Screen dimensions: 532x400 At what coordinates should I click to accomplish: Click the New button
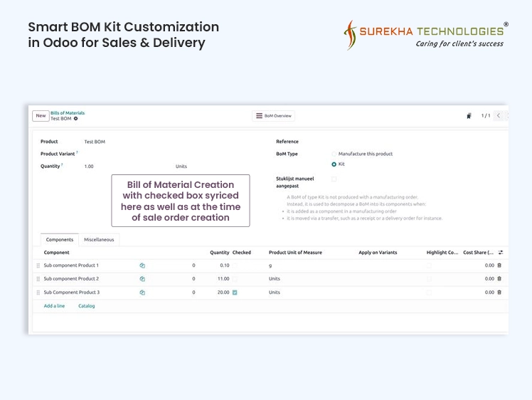coord(41,116)
